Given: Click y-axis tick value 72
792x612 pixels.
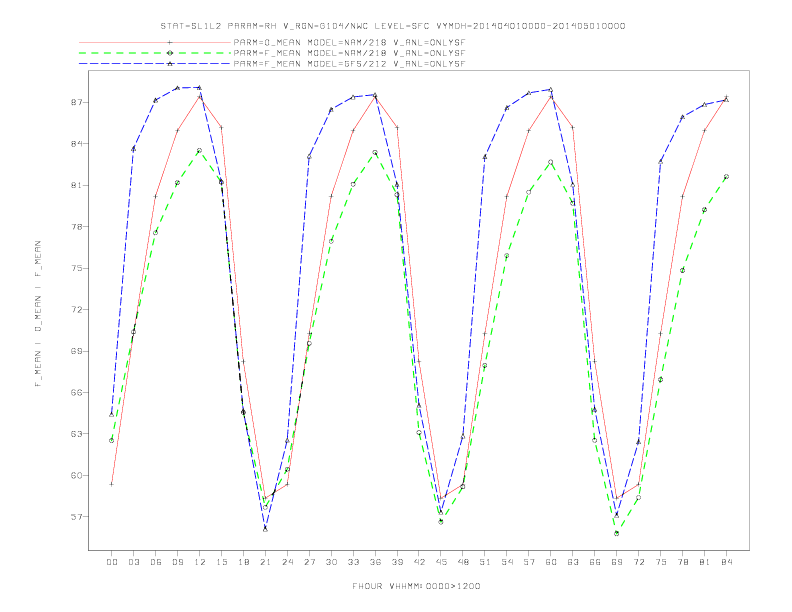Looking at the screenshot, I should click(76, 310).
